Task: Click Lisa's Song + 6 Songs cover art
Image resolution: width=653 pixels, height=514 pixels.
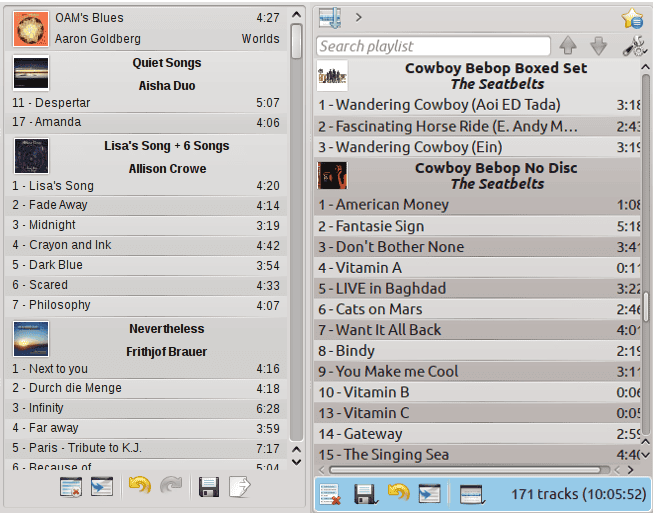Action: click(x=31, y=156)
